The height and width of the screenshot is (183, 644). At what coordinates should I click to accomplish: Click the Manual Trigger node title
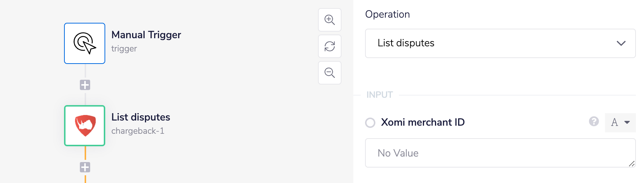146,35
